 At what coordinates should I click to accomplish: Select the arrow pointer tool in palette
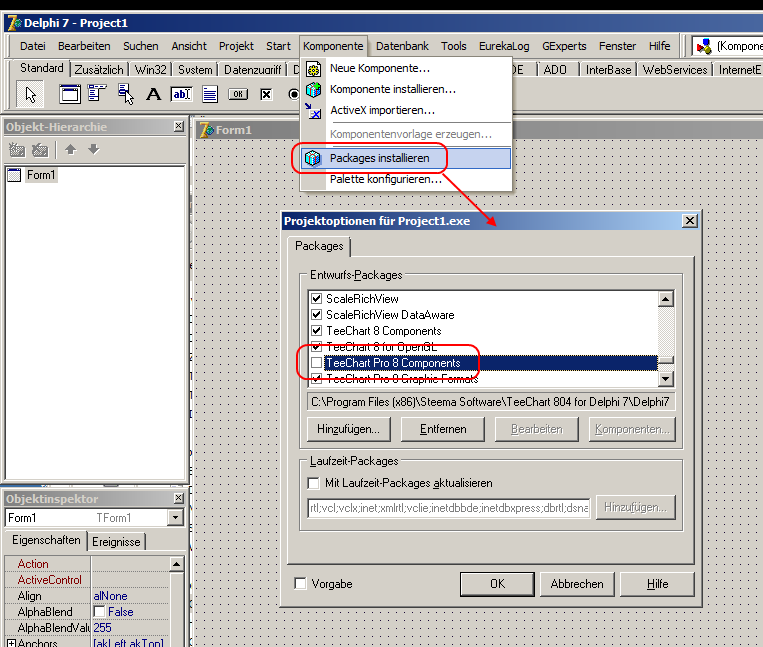point(30,95)
